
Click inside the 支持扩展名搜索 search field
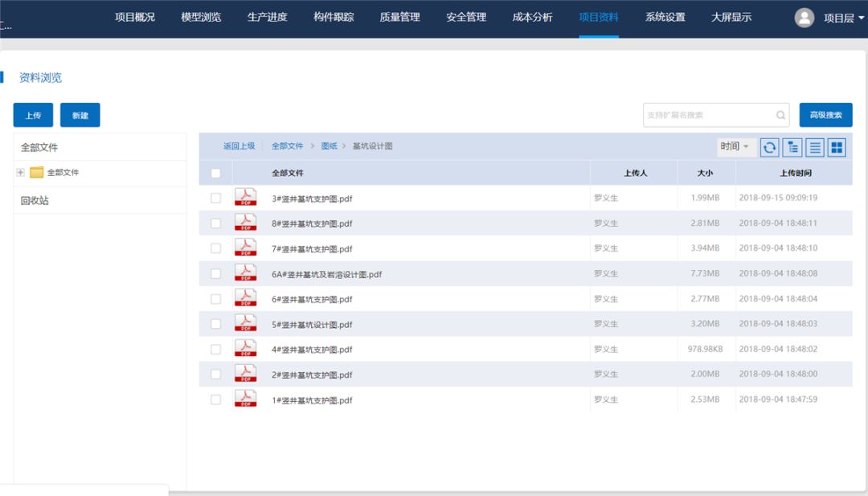tap(707, 115)
